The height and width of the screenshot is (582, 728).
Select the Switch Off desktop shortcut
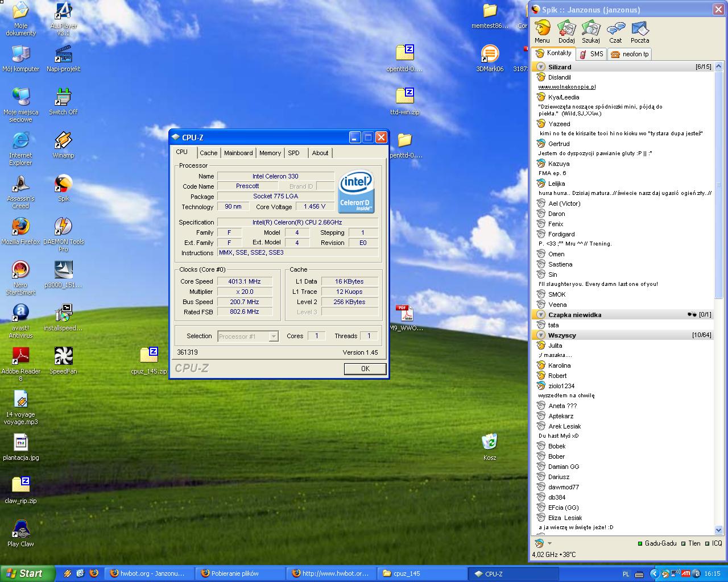pos(63,102)
